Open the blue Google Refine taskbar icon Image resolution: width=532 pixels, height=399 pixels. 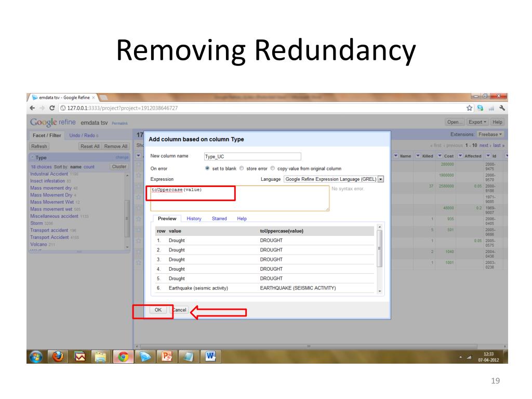pos(145,356)
